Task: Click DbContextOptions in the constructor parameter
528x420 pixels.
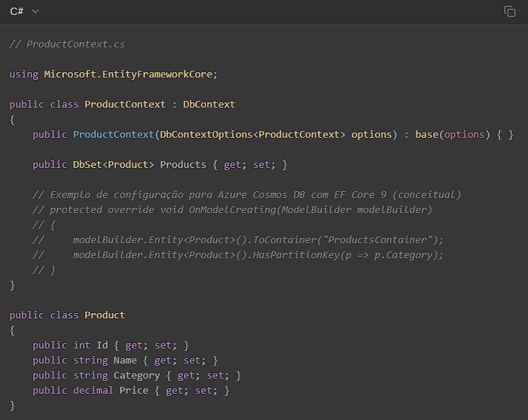Action: point(206,134)
